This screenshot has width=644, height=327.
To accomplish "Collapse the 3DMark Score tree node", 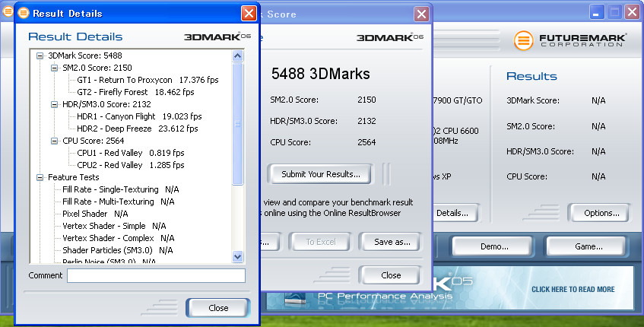I will tap(40, 56).
